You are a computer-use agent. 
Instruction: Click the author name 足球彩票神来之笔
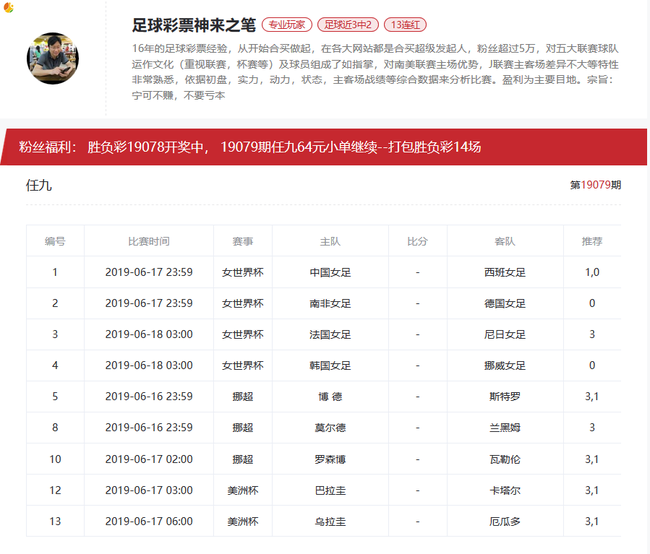194,25
